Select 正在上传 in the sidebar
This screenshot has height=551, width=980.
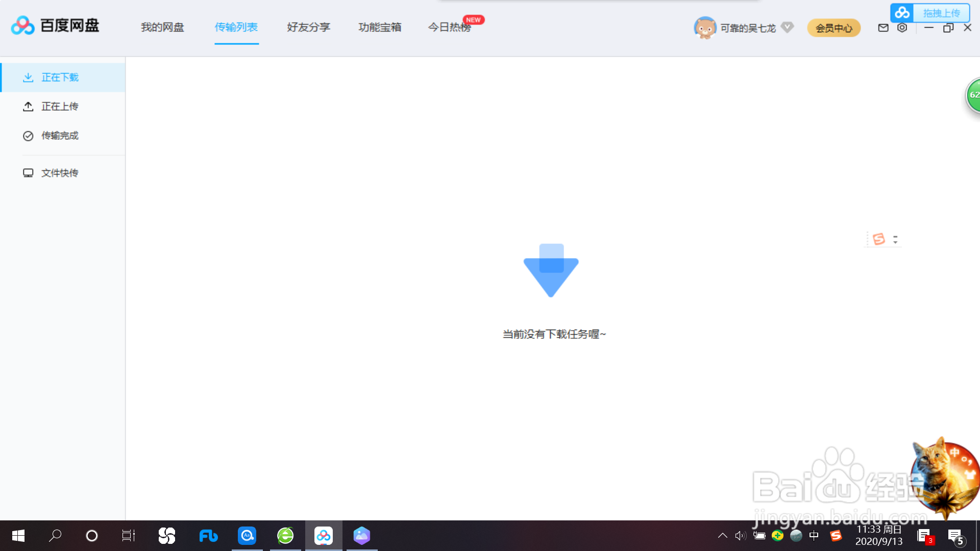(60, 106)
